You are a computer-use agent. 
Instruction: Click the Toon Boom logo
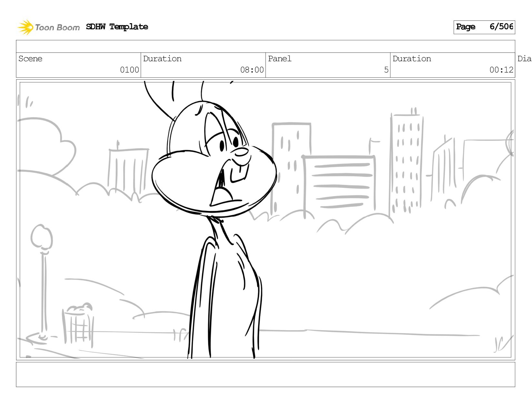click(48, 27)
